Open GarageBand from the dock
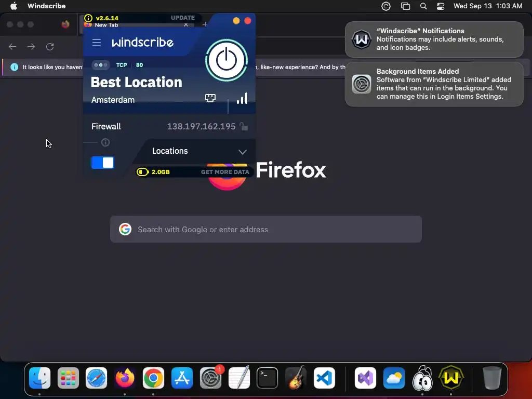 pos(296,378)
